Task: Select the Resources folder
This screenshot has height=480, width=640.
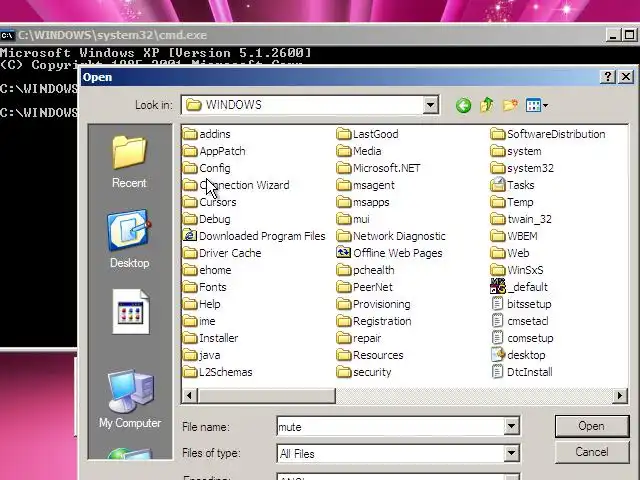Action: pyautogui.click(x=370, y=355)
